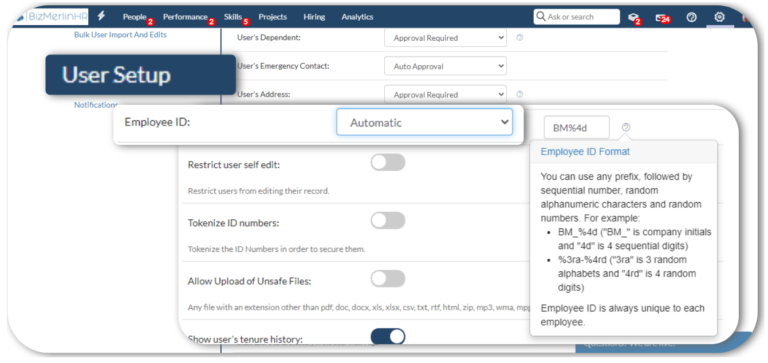This screenshot has height=363, width=768.
Task: Open the graduation cap icon with badge 2
Action: [x=633, y=18]
